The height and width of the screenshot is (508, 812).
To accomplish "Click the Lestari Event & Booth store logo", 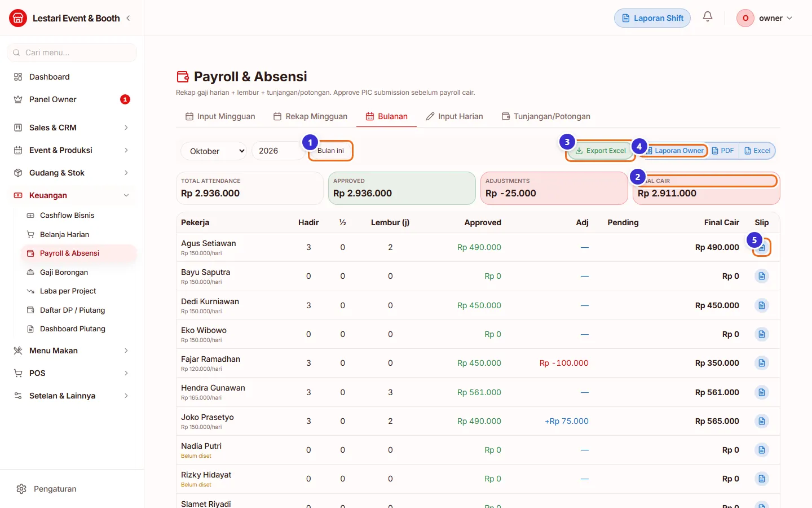I will [x=18, y=18].
